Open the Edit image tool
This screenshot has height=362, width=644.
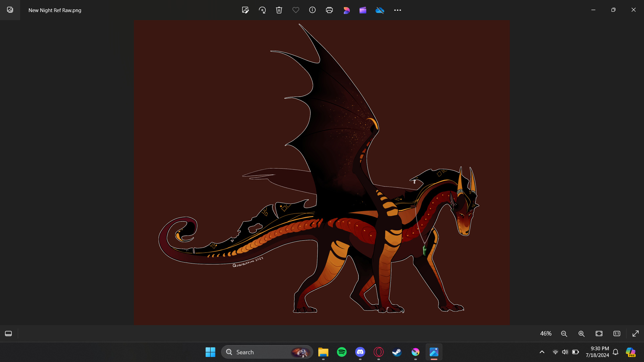click(245, 10)
